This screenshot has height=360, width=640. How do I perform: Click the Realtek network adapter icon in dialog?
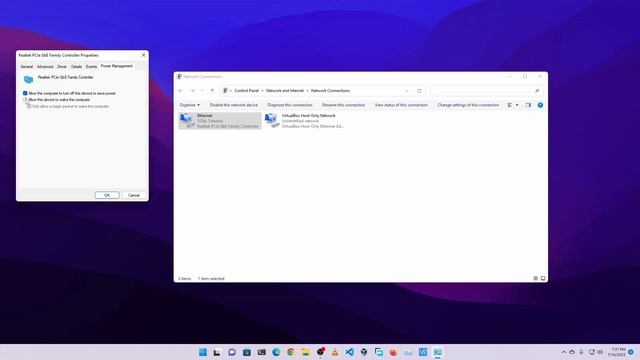(28, 79)
